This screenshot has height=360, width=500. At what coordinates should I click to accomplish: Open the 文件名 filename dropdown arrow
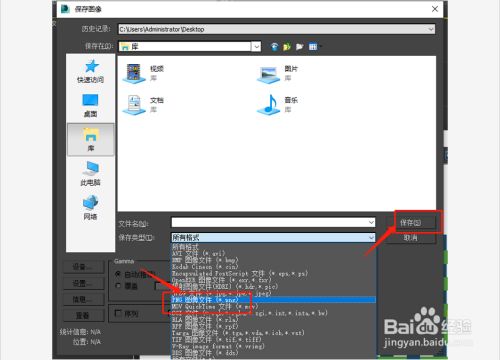[x=371, y=222]
